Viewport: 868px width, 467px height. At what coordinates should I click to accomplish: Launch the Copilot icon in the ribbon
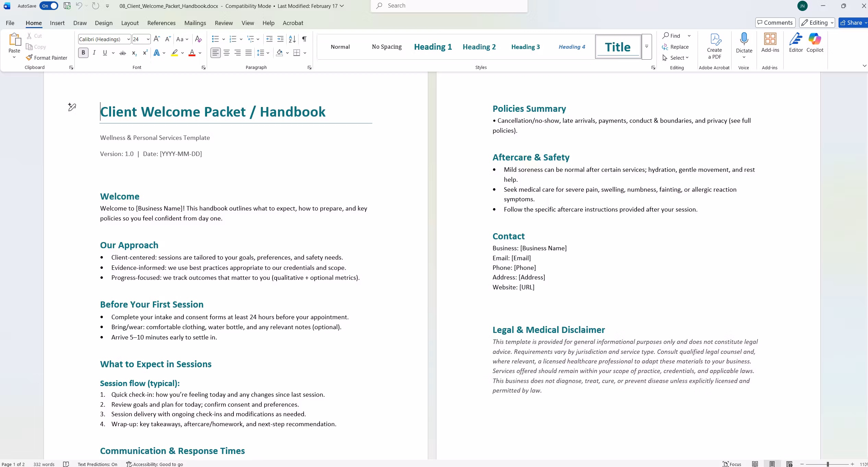coord(815,39)
